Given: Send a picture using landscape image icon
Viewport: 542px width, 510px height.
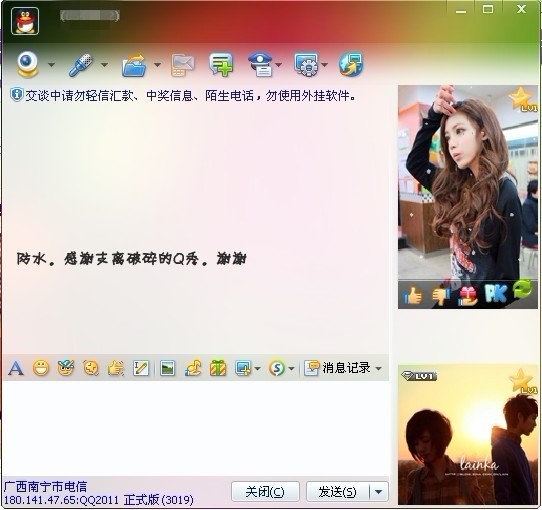Looking at the screenshot, I should 168,368.
